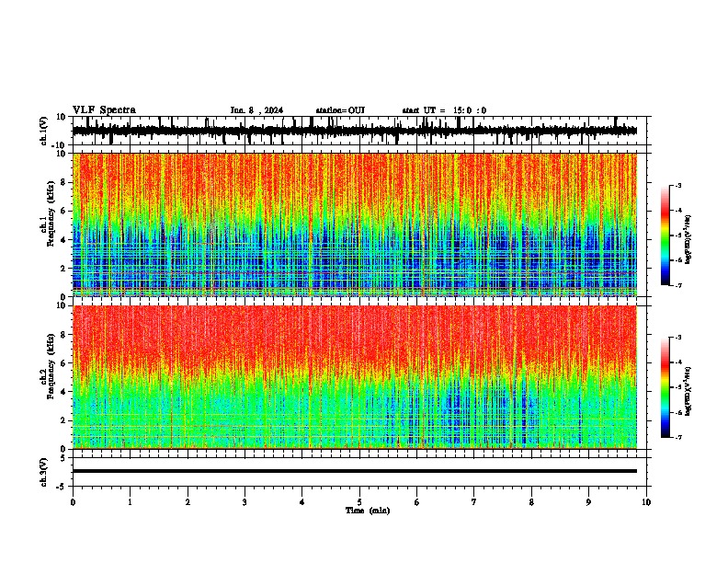The height and width of the screenshot is (563, 728).
Task: Click the "-3" label on ch.2 colorbar
Action: click(677, 338)
